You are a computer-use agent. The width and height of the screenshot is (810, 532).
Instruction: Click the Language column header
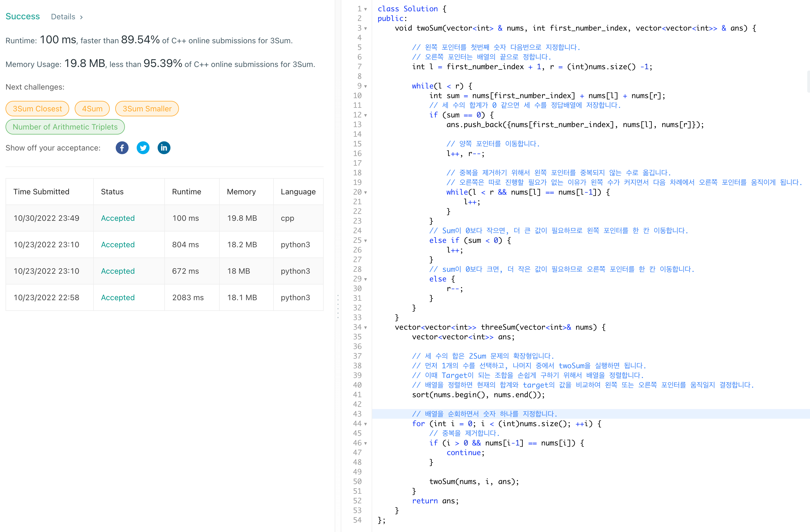[x=298, y=192]
